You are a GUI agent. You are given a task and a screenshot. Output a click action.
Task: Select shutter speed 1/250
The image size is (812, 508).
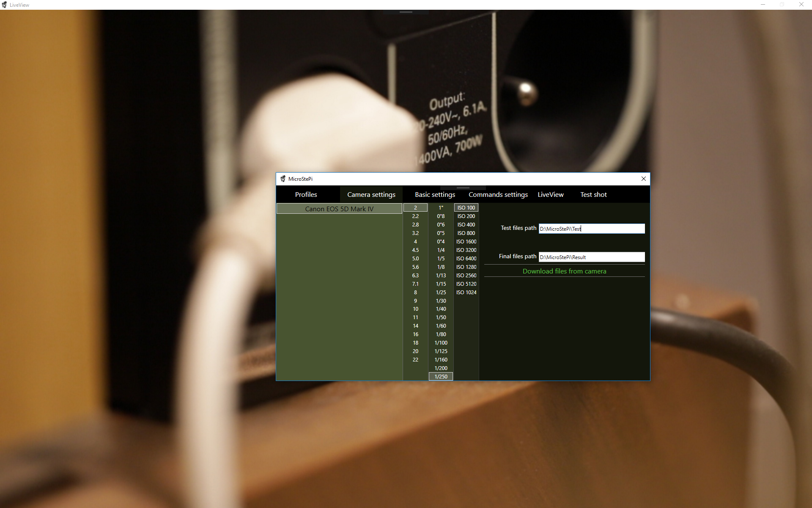coord(441,376)
